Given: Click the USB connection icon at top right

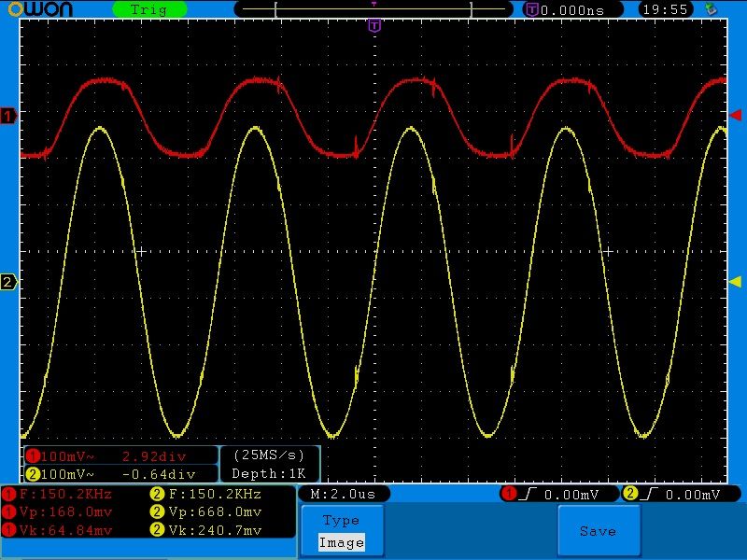Looking at the screenshot, I should coord(712,9).
